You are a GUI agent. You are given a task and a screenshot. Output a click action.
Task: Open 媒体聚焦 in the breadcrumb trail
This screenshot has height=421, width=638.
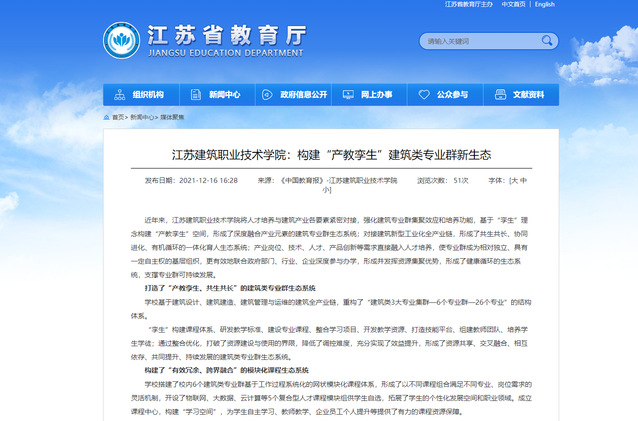pyautogui.click(x=171, y=117)
